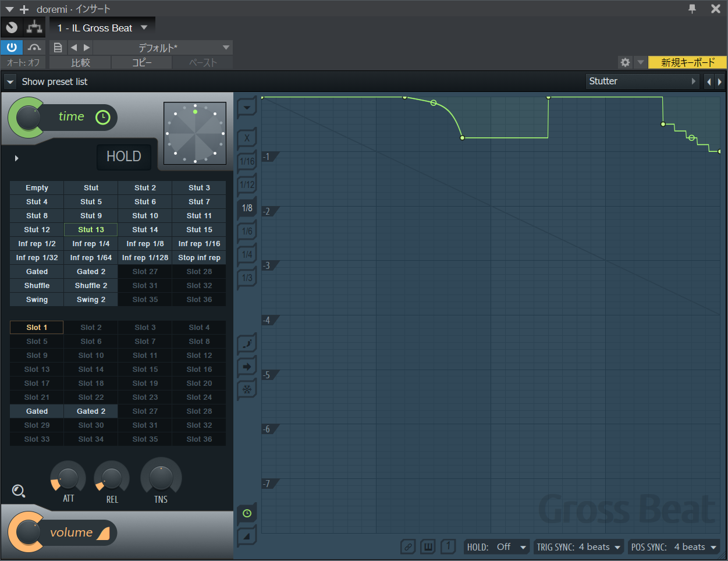Set snap to X (off)

tap(247, 138)
